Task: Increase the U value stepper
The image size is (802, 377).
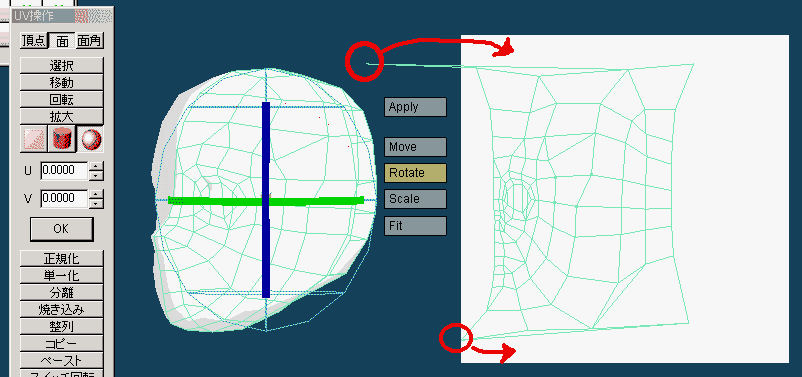Action: point(96,166)
